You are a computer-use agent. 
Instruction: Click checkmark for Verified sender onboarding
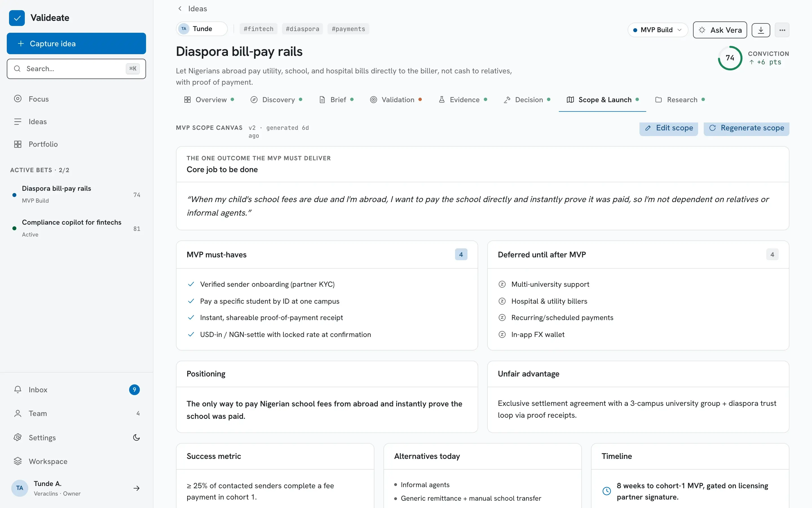pos(191,284)
